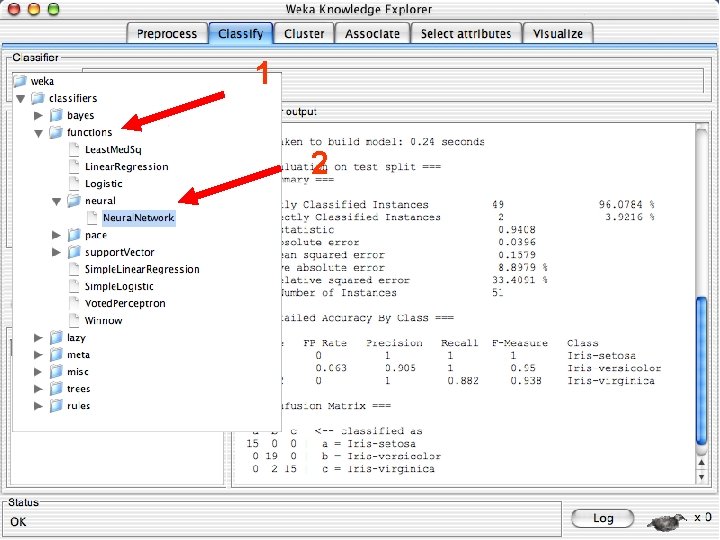
Task: Click the misc folder icon
Action: point(56,371)
